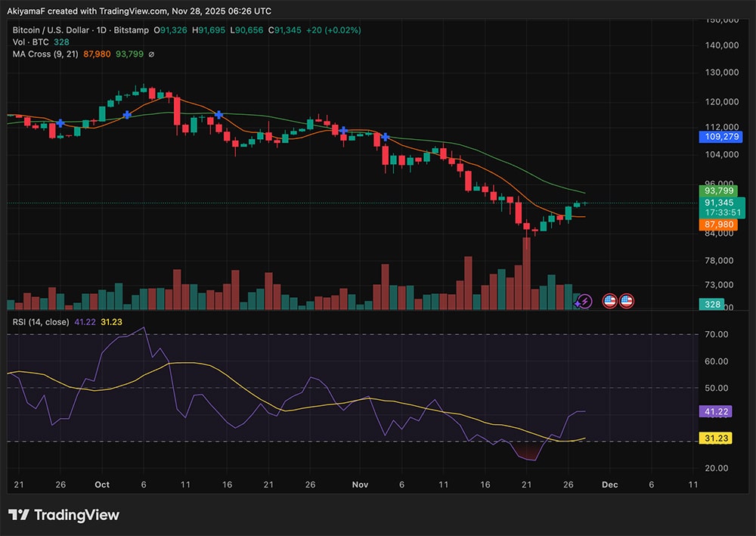Click the right US flag event icon
756x536 pixels.
coord(626,301)
